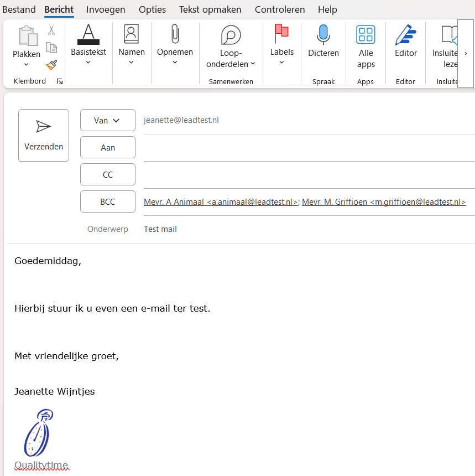Open the Help tab

(327, 9)
